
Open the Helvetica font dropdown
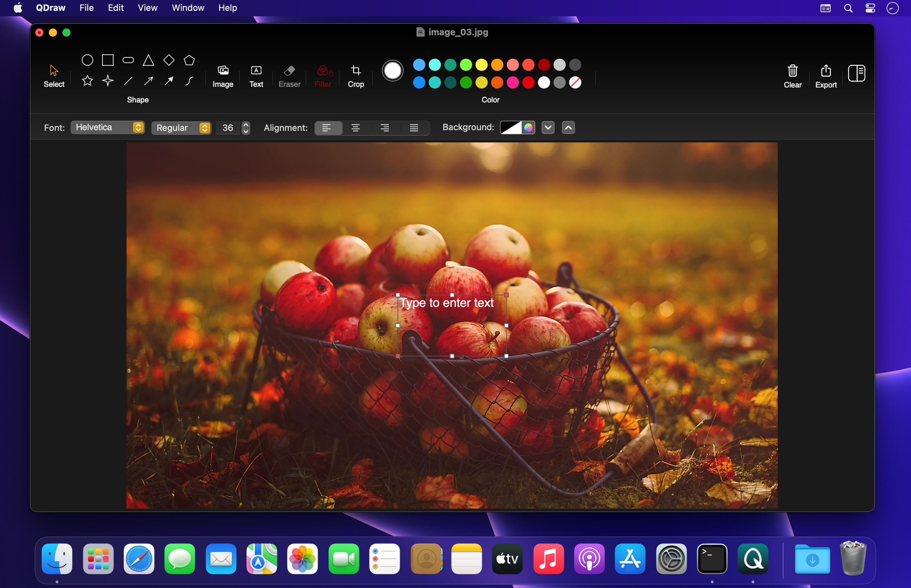[x=108, y=128]
